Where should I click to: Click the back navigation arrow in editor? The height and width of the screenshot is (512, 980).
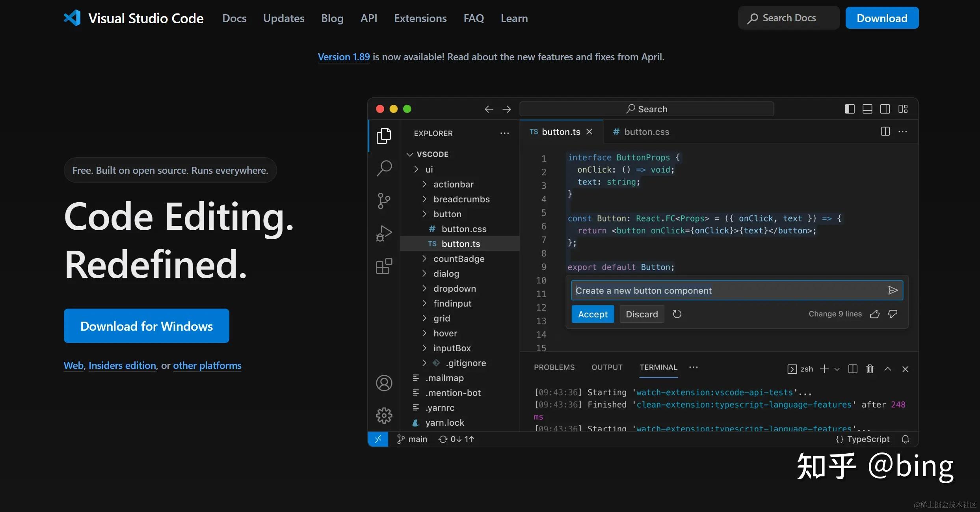pos(489,109)
